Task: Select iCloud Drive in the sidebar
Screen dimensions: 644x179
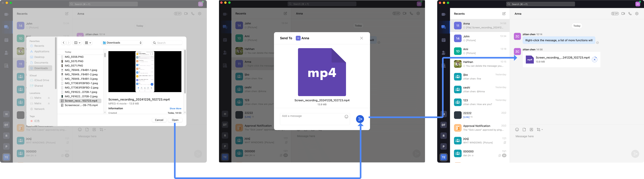Action: coord(41,80)
